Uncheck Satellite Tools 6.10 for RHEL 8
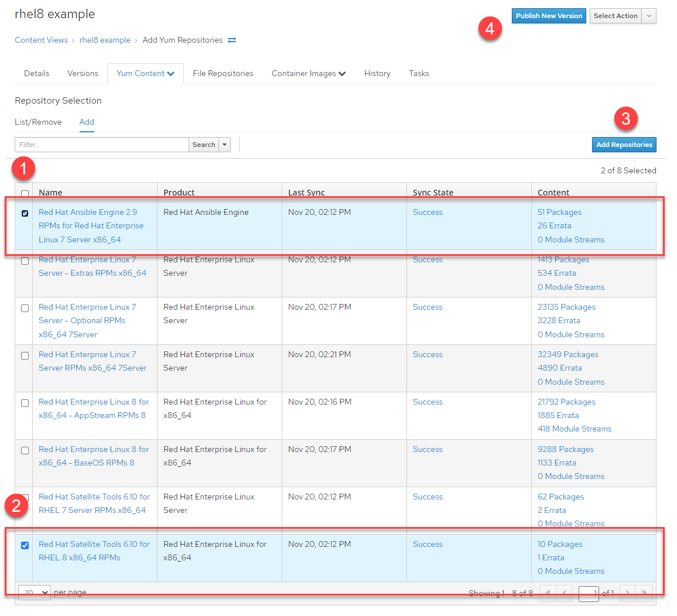Screen dimensions: 677x616 [x=25, y=545]
